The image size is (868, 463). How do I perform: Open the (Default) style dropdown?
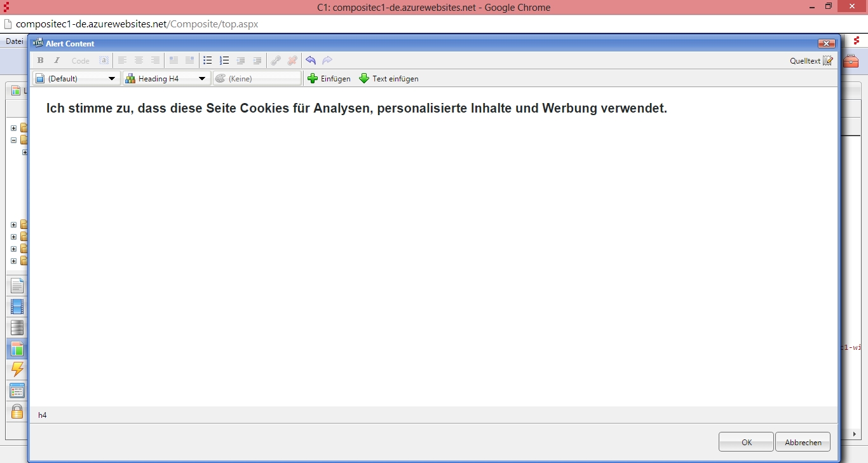click(76, 78)
